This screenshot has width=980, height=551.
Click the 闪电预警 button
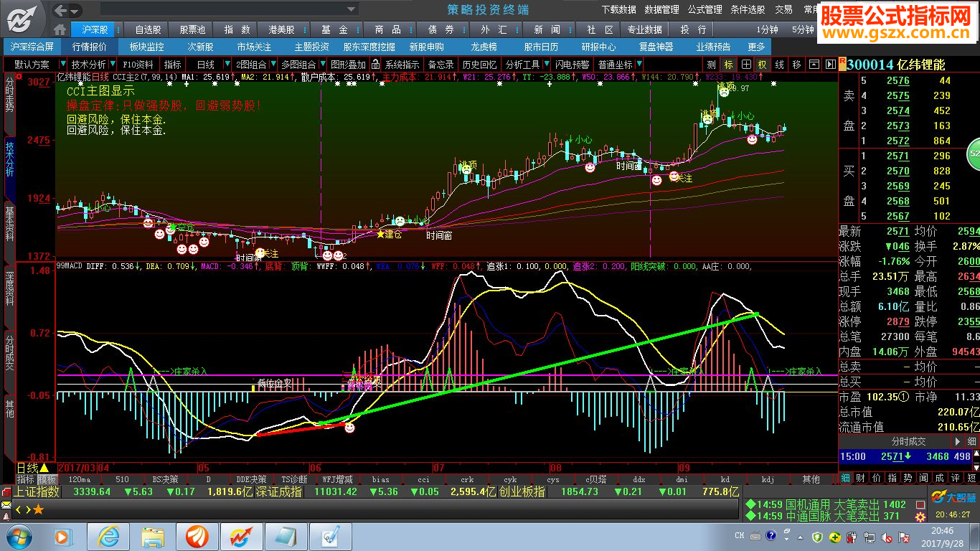[572, 65]
